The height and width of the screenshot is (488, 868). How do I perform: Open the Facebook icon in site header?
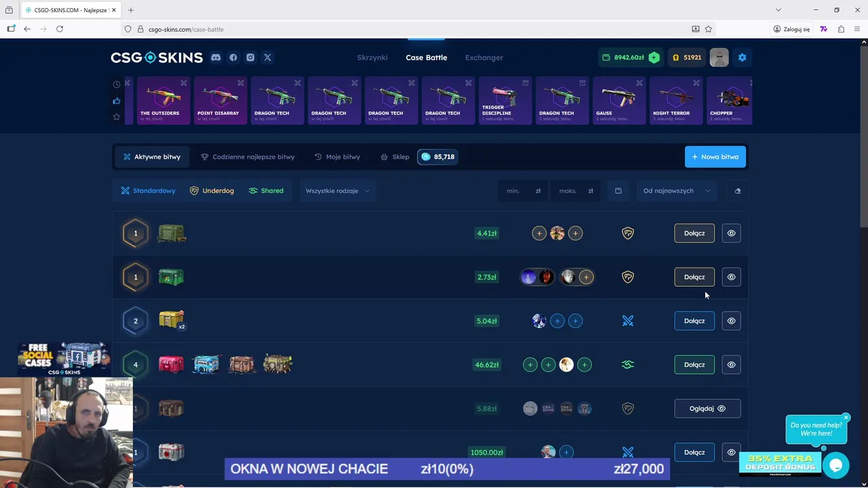pos(233,58)
